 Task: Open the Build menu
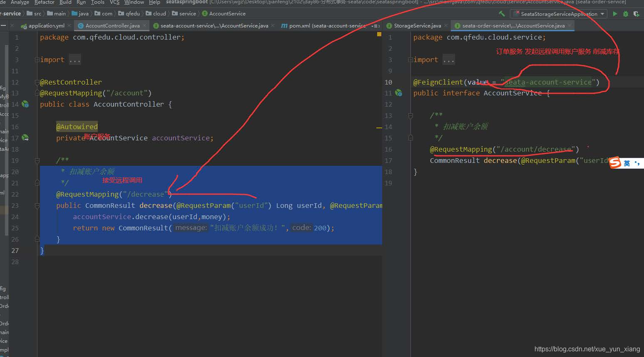[x=65, y=2]
